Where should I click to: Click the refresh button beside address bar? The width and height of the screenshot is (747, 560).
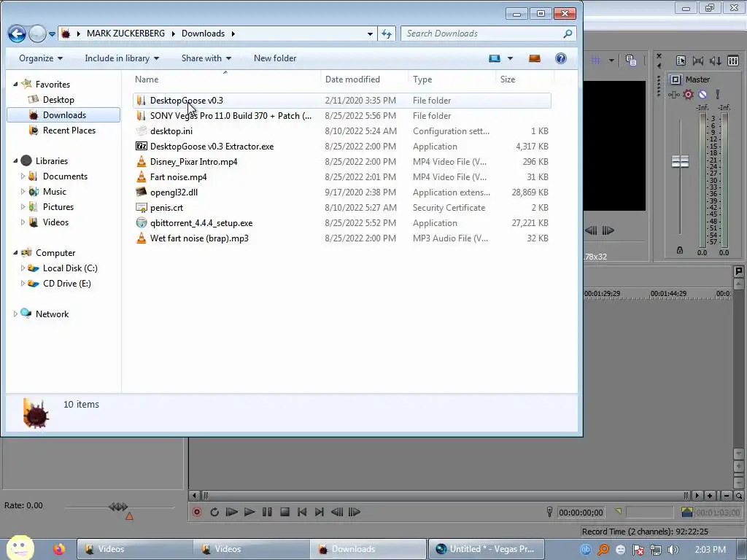(387, 34)
